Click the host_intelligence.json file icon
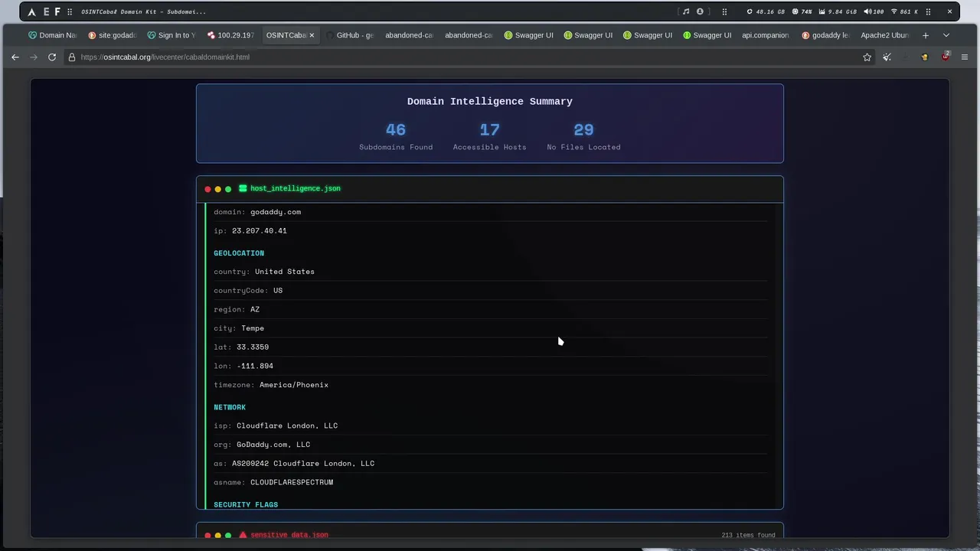The image size is (980, 551). [243, 188]
